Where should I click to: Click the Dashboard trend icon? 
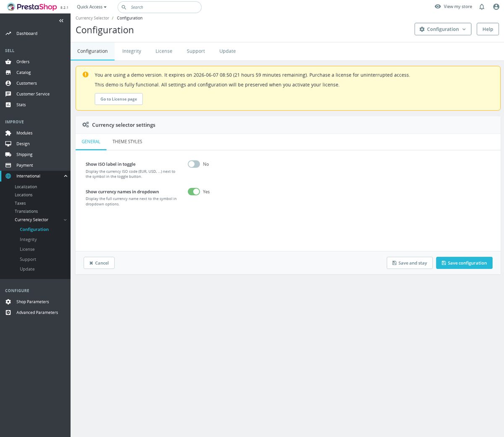point(8,33)
